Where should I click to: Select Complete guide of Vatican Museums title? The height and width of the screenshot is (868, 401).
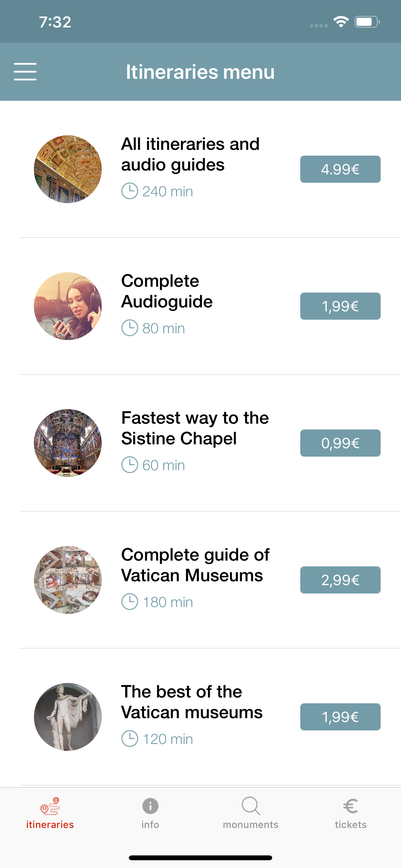tap(195, 565)
